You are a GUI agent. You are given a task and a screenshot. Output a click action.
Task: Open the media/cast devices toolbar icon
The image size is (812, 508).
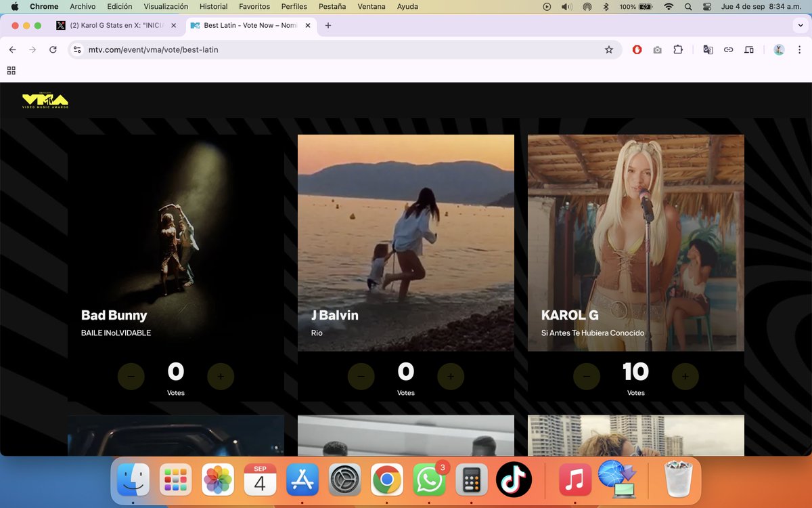point(748,49)
